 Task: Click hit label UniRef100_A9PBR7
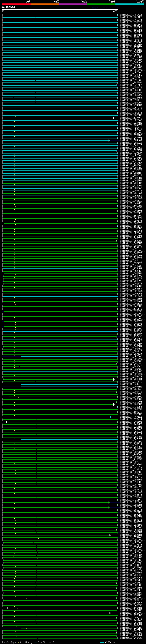[131, 27]
